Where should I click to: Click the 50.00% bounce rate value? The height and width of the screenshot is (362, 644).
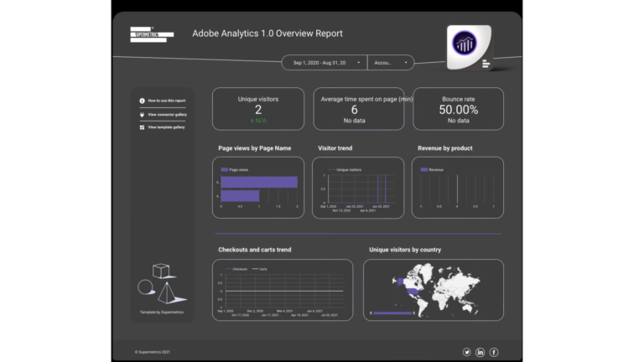[x=459, y=110]
